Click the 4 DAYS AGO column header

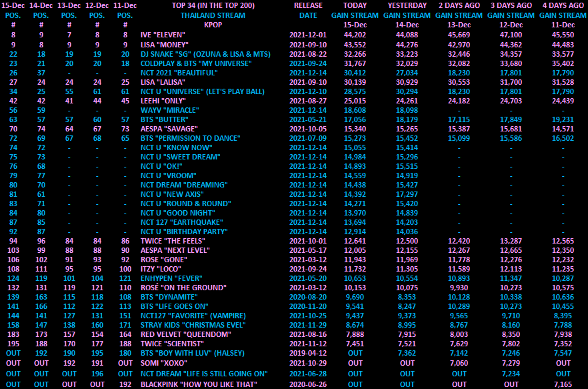point(563,5)
